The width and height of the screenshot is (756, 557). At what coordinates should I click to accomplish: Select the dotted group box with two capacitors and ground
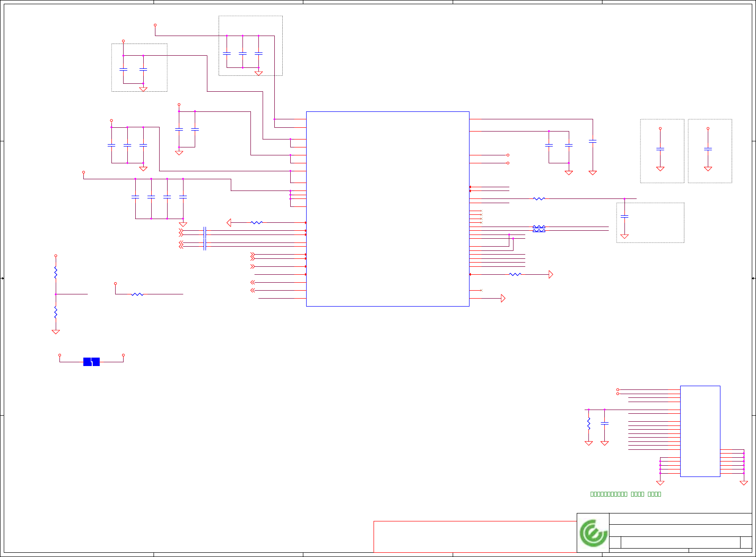(x=139, y=68)
